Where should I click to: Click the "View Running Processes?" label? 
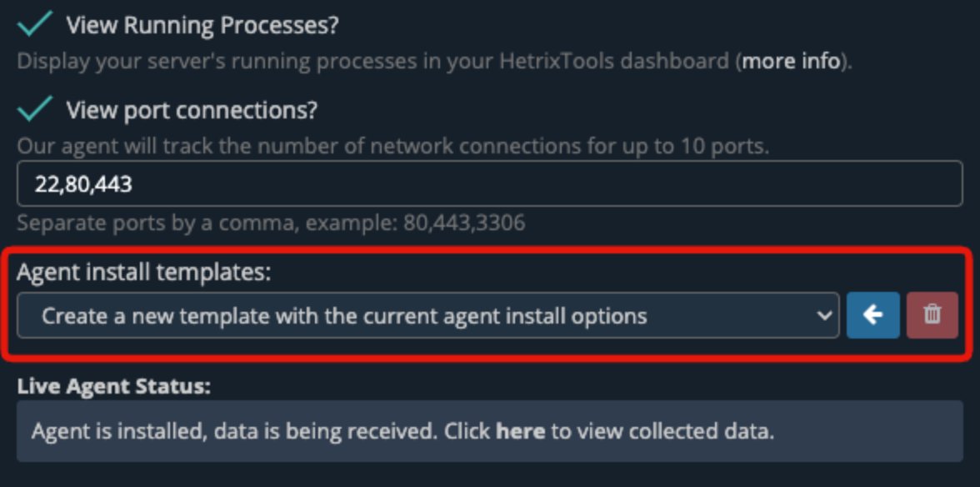[x=202, y=25]
